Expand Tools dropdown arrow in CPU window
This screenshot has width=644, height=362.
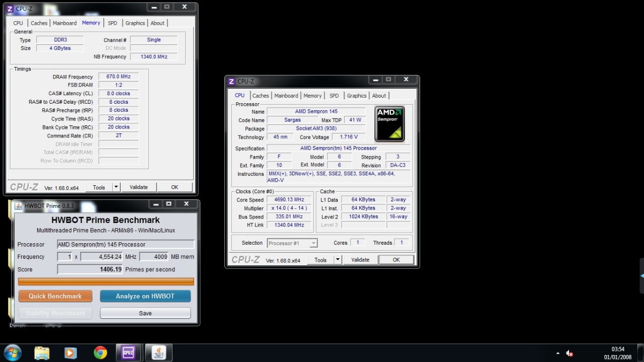pos(338,260)
